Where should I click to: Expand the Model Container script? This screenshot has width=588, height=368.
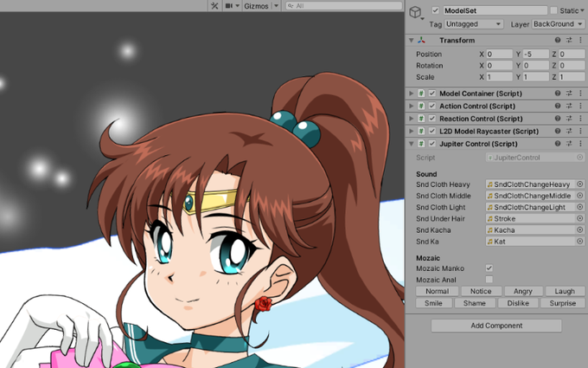click(x=411, y=94)
